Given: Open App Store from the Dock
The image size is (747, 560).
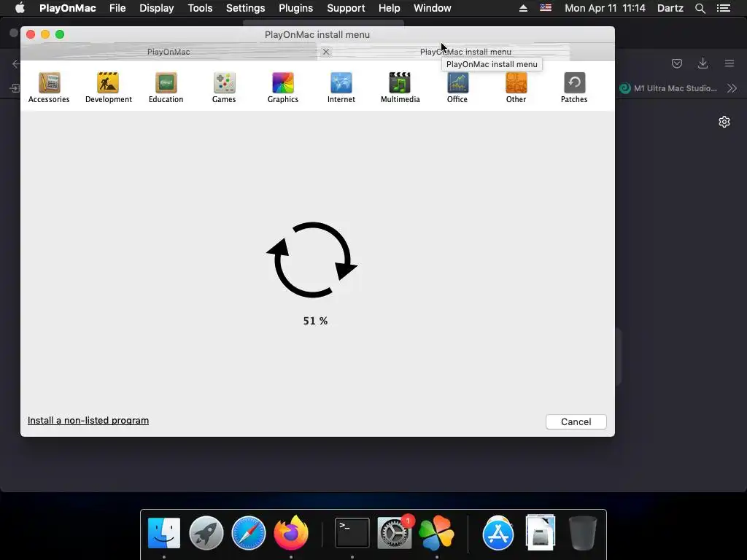Looking at the screenshot, I should tap(498, 533).
